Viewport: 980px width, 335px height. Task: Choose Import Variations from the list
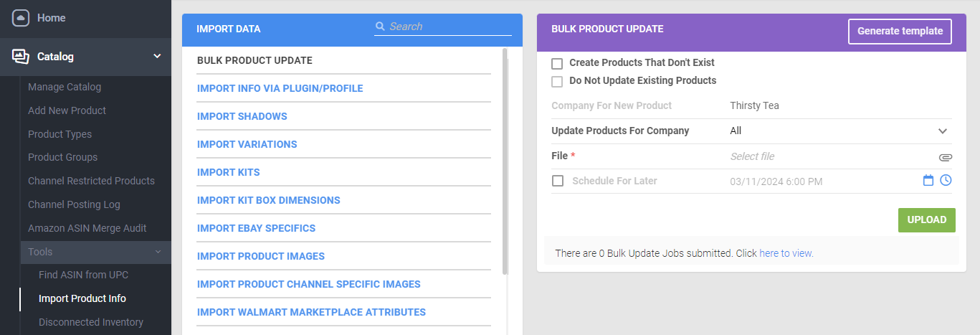pos(247,144)
